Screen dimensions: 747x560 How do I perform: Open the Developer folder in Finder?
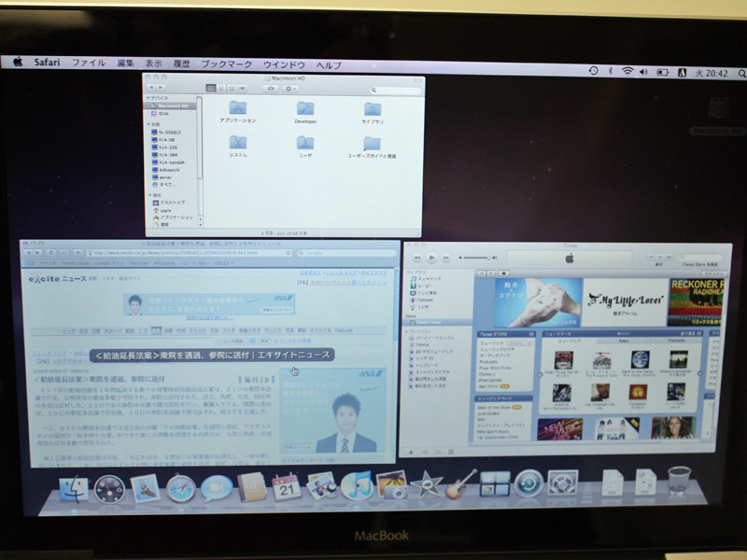point(305,113)
